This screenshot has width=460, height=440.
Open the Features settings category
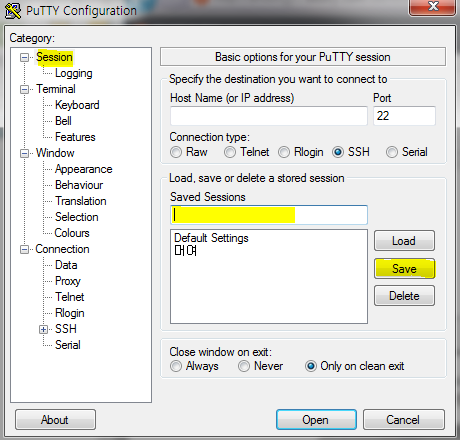75,137
